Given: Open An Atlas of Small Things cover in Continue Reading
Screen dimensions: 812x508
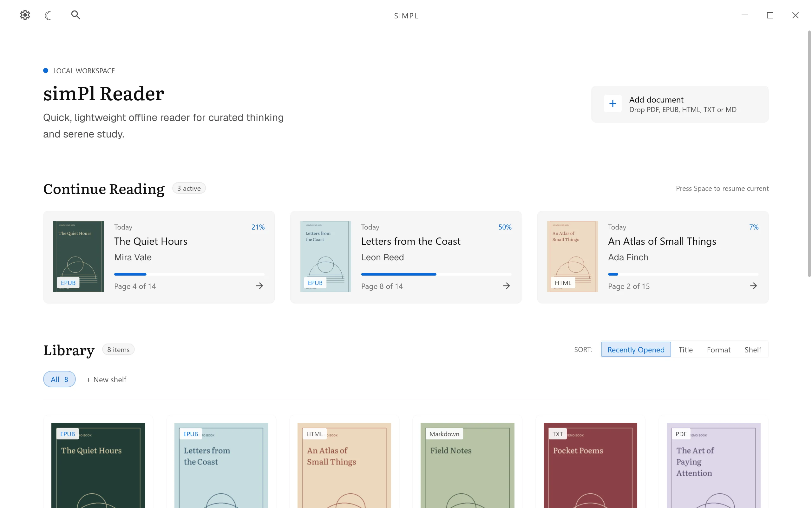Looking at the screenshot, I should click(x=573, y=256).
